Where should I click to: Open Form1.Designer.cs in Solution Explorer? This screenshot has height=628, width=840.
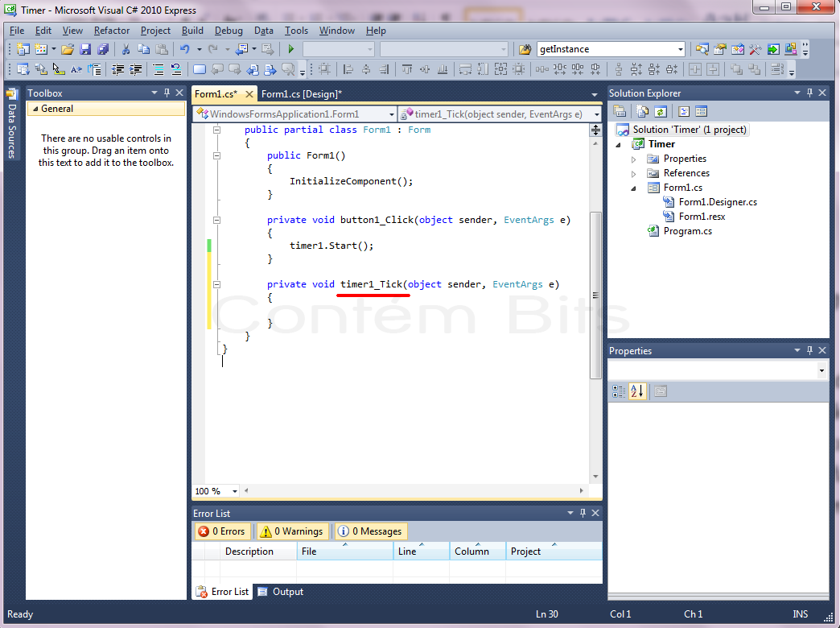[x=718, y=202]
